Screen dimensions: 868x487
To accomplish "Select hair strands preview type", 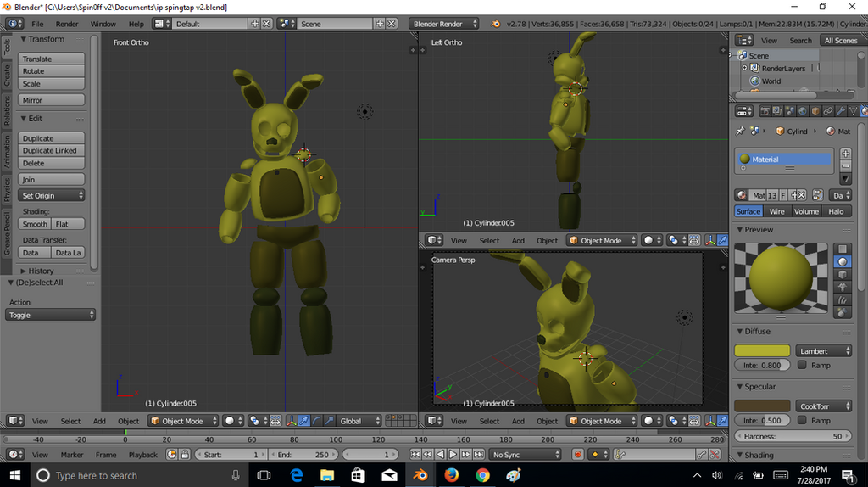I will pos(842,299).
